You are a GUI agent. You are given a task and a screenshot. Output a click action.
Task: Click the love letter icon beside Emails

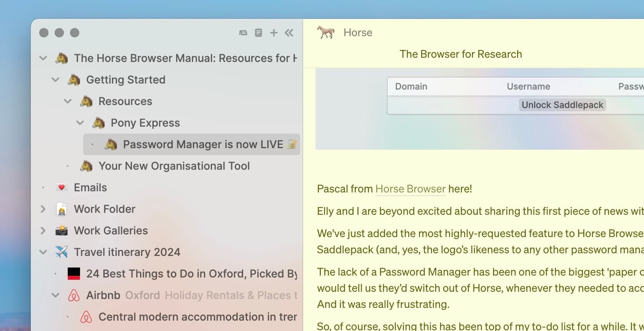click(62, 187)
